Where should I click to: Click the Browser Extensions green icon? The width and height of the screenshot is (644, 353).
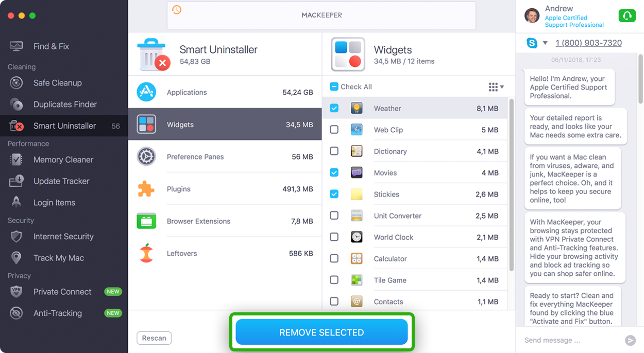[146, 221]
